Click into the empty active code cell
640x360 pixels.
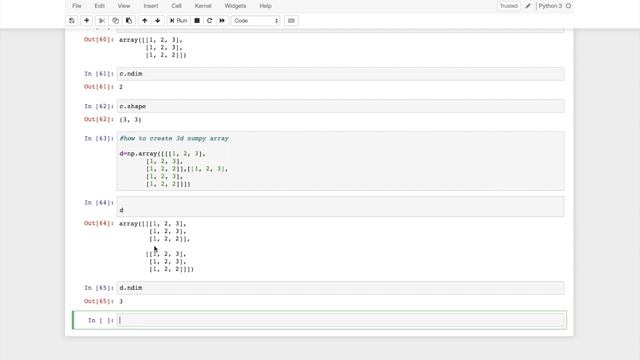coord(340,320)
